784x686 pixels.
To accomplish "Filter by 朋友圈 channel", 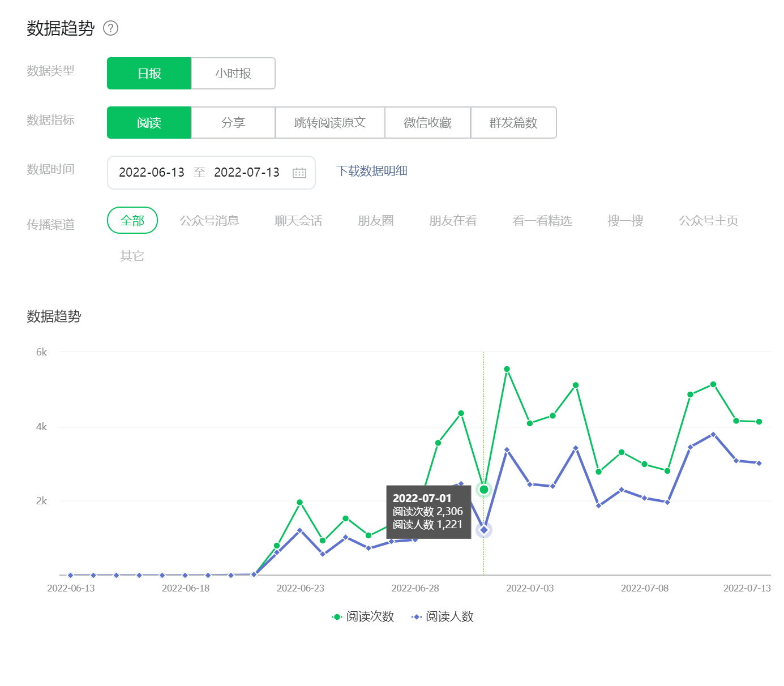I will tap(376, 220).
